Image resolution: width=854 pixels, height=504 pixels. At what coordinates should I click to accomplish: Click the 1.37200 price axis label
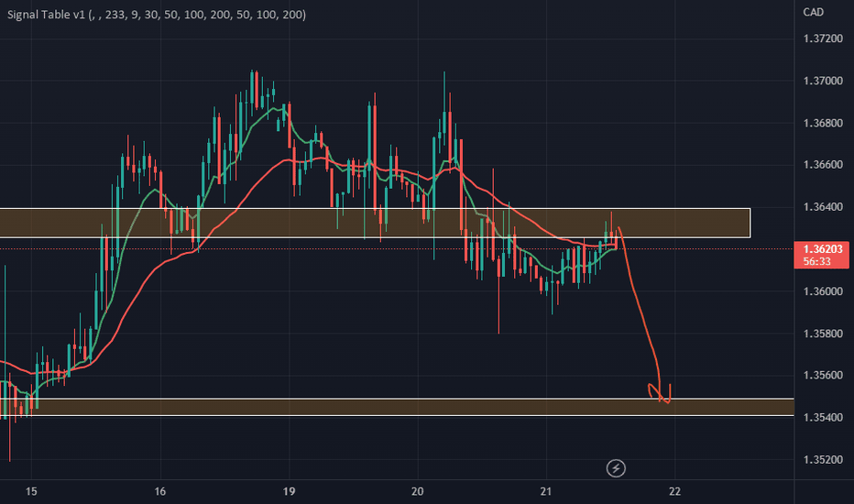(823, 38)
